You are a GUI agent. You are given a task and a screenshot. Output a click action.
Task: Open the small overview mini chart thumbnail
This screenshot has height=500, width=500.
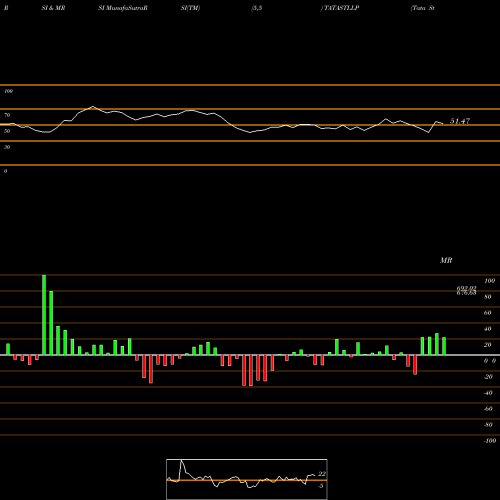pyautogui.click(x=247, y=479)
